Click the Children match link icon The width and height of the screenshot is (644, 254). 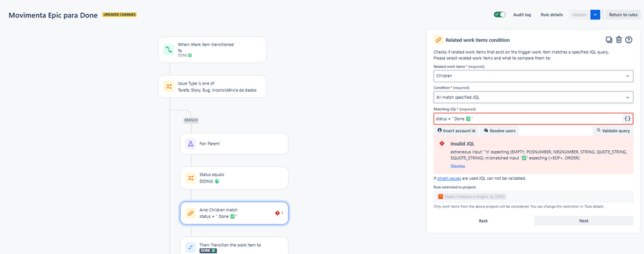[190, 213]
